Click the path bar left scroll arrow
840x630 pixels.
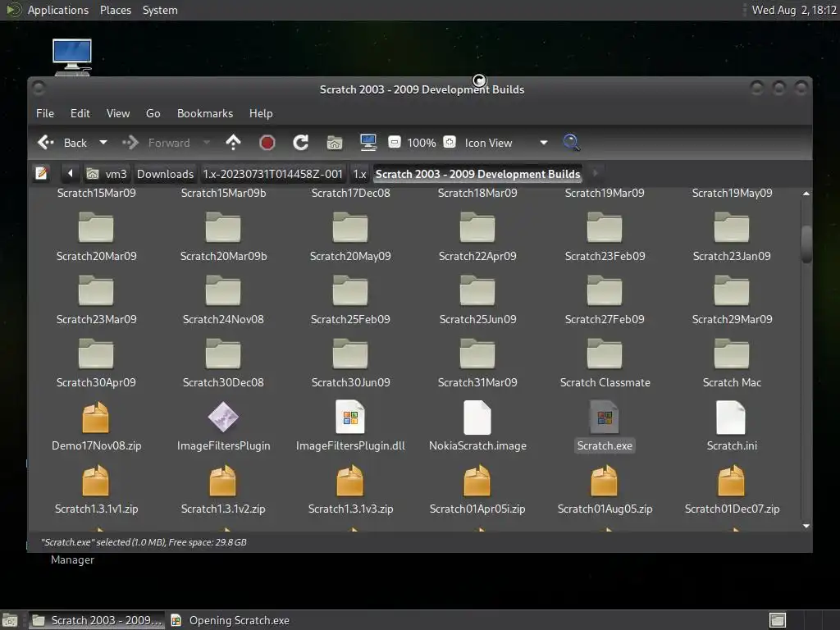click(x=71, y=174)
